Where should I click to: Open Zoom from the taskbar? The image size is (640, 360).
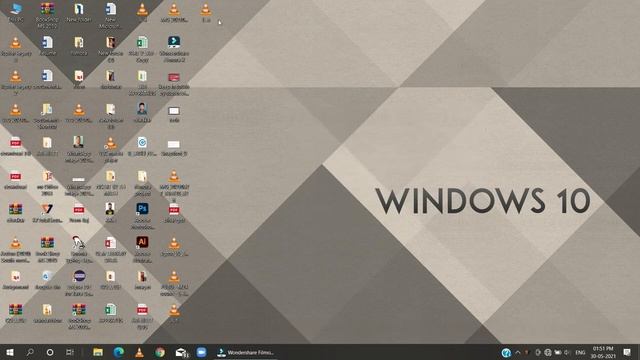pos(202,352)
